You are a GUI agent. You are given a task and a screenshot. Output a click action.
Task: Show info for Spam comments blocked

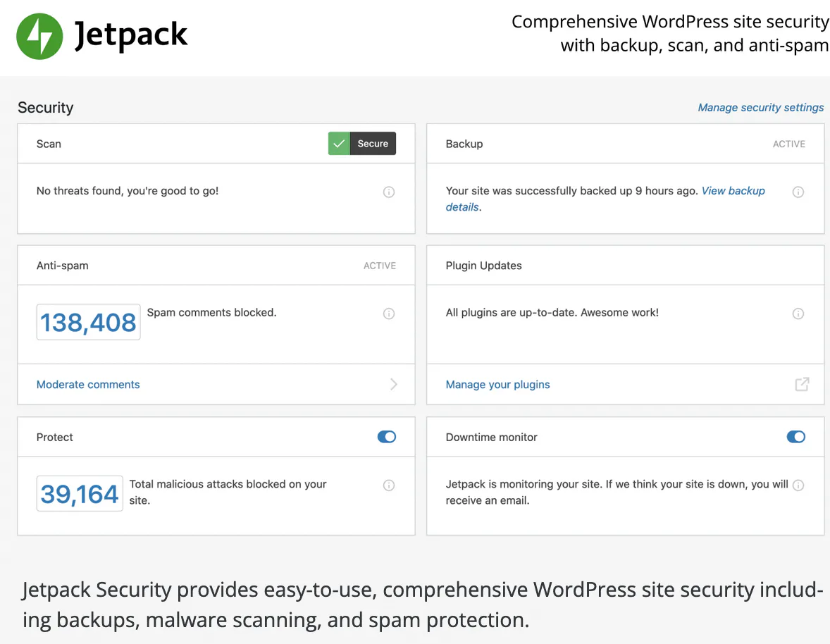(388, 314)
